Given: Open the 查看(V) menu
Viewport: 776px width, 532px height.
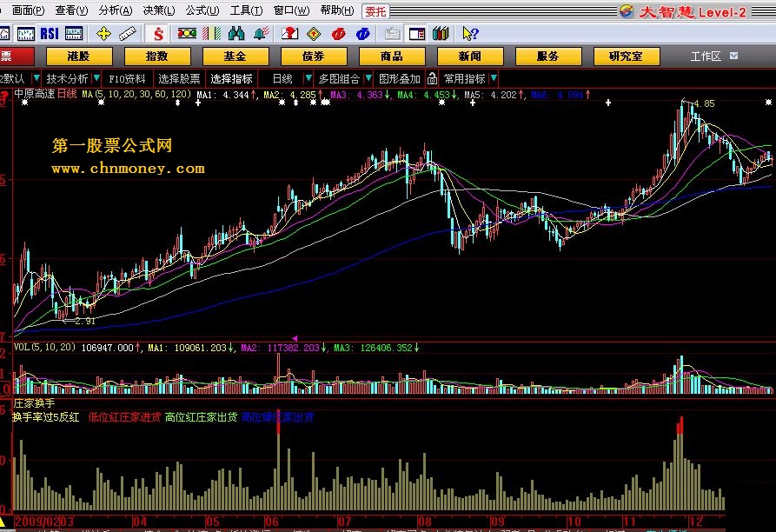Looking at the screenshot, I should (x=71, y=10).
